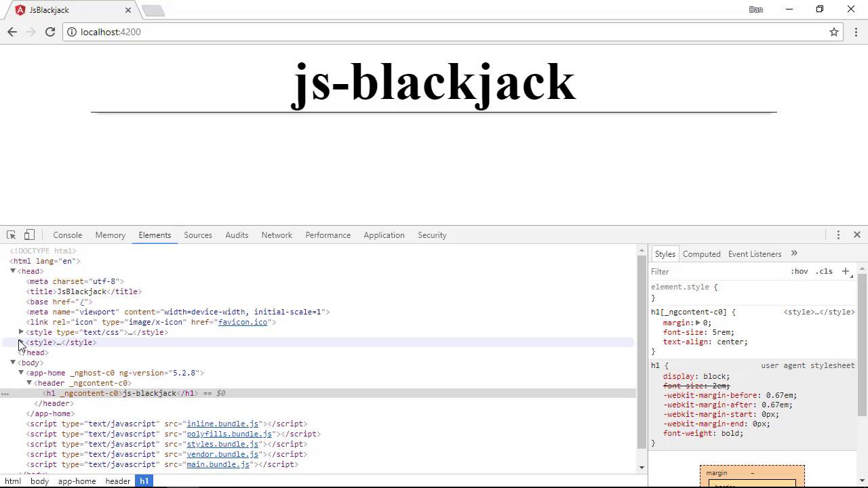Viewport: 868px width, 488px height.
Task: Switch to the Audits tab
Action: pos(237,235)
